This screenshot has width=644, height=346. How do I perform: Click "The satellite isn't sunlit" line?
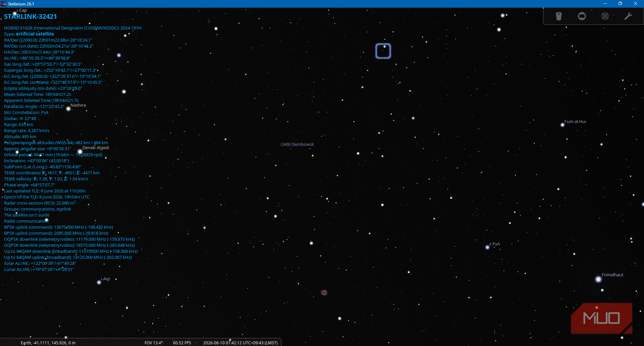pyautogui.click(x=26, y=215)
